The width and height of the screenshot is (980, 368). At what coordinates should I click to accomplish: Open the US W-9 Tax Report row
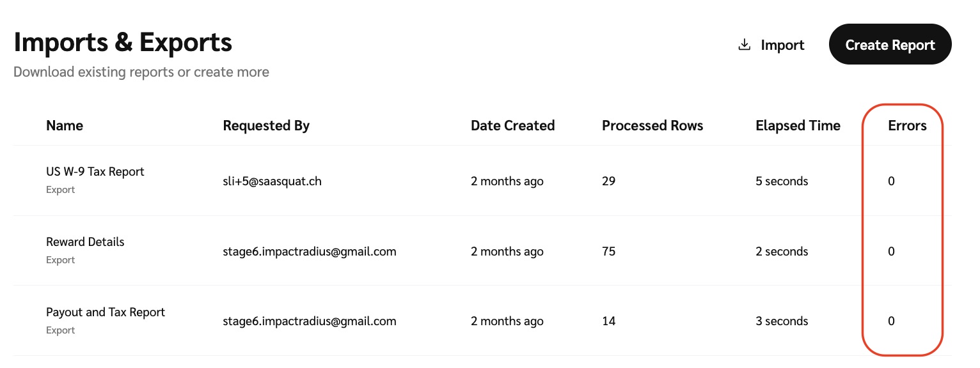point(95,172)
